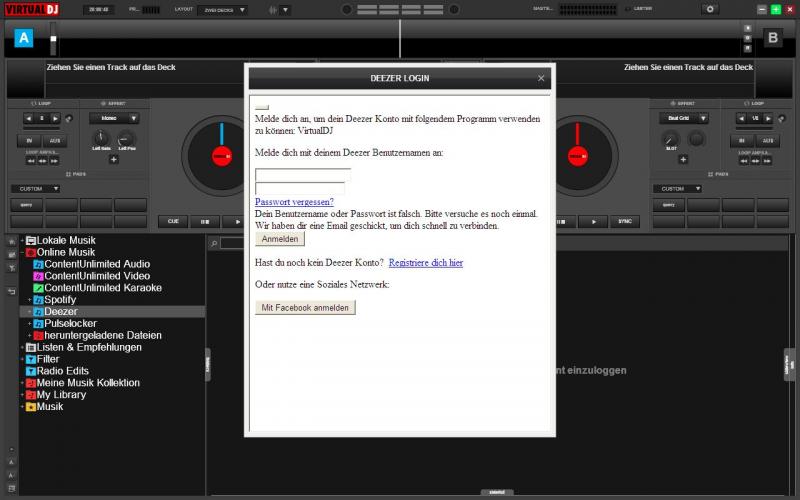Viewport: 800px width, 500px height.
Task: Open the yellow Musik folder
Action: pyautogui.click(x=44, y=407)
